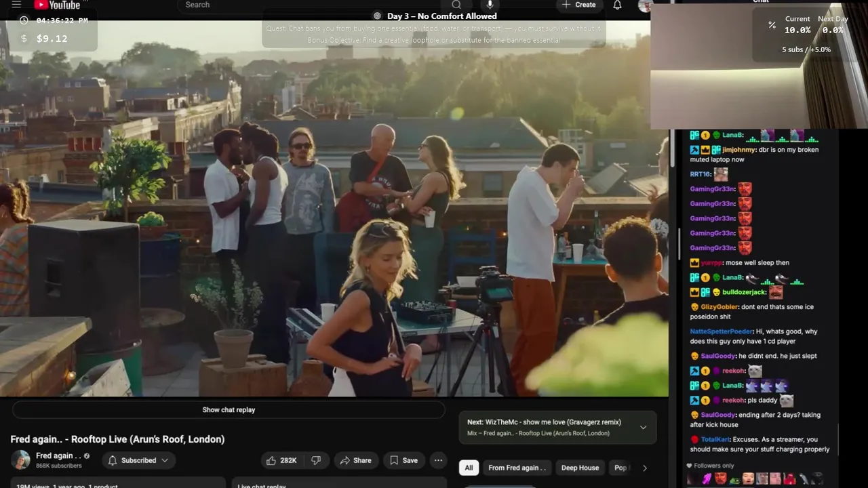Click the stream clock icon overlay
This screenshot has height=488, width=868.
tap(24, 20)
